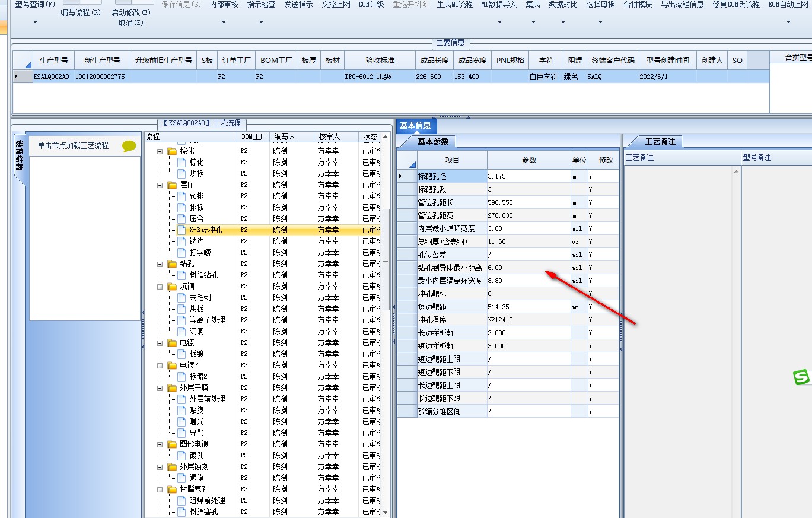The height and width of the screenshot is (518, 812).
Task: Click the process tree vertical scrollbar thumb
Action: tap(386, 259)
